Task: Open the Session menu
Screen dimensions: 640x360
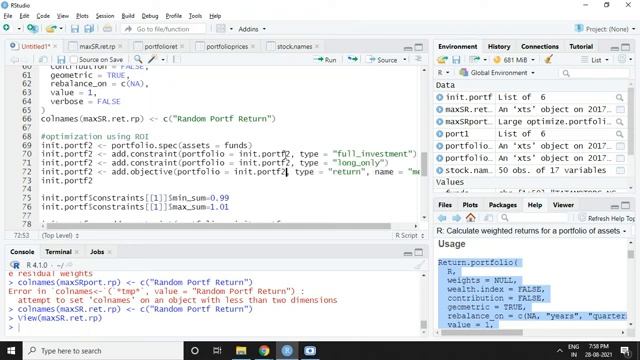Action: (x=105, y=16)
